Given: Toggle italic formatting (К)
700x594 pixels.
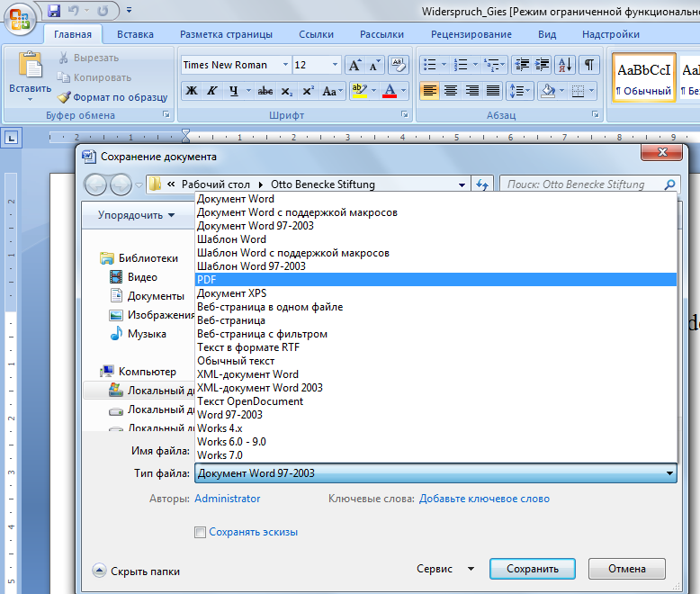Looking at the screenshot, I should 211,91.
